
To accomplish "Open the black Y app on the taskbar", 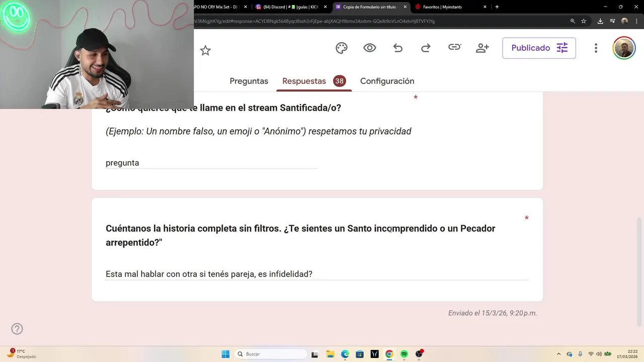I will (374, 354).
